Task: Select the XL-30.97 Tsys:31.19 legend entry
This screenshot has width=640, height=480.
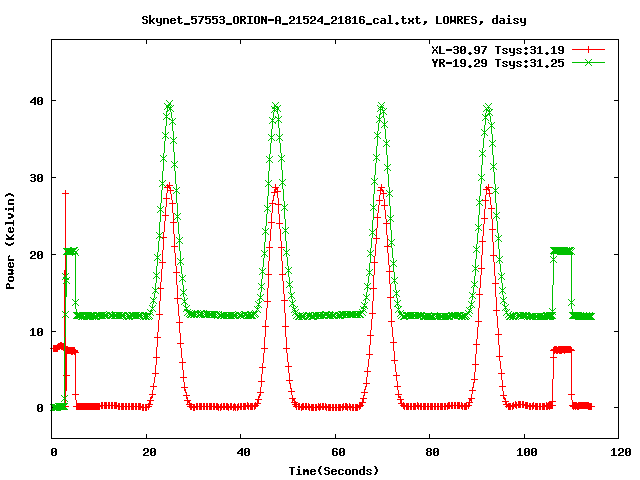Action: tap(498, 50)
